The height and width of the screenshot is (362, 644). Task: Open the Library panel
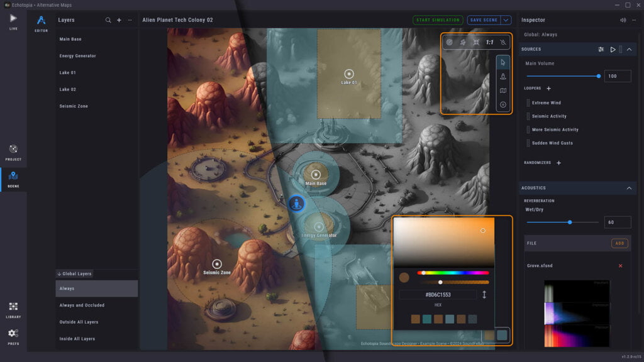13,309
